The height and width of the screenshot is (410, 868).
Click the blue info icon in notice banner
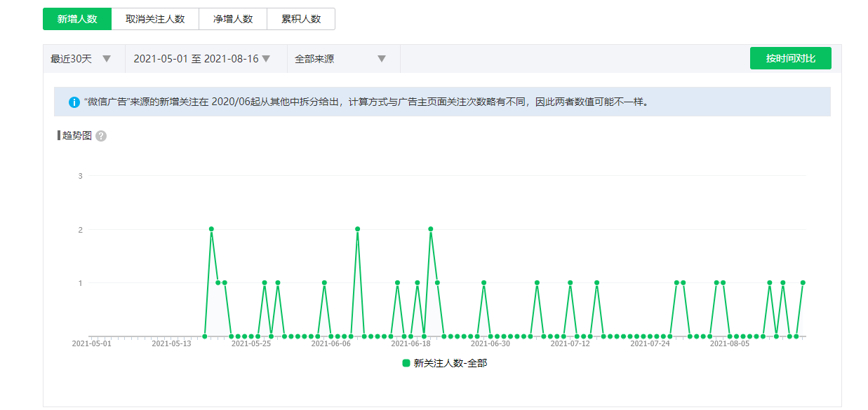(74, 102)
